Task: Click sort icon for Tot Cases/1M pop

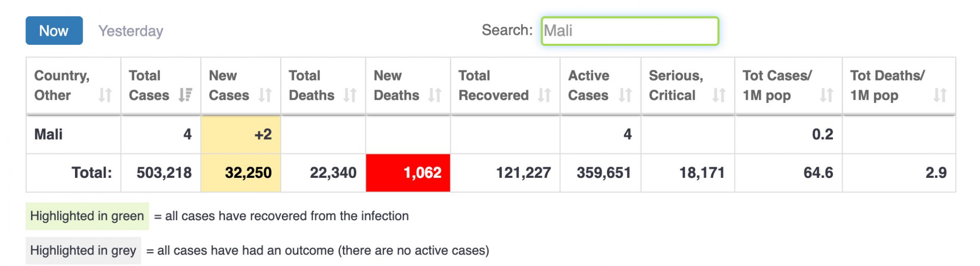Action: click(x=826, y=95)
